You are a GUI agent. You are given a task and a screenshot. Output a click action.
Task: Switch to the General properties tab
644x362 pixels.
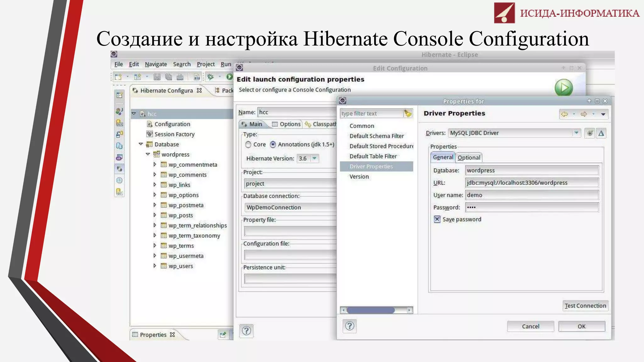[443, 157]
